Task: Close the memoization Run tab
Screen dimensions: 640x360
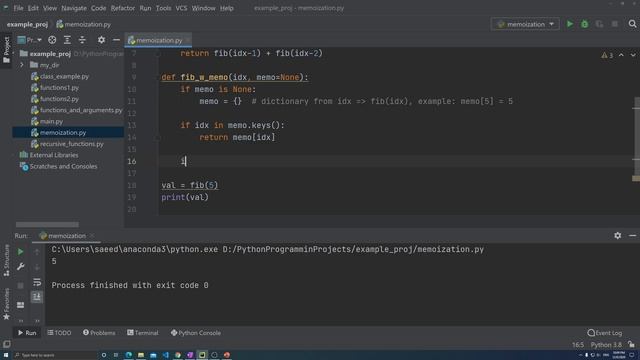Action: tap(92, 236)
